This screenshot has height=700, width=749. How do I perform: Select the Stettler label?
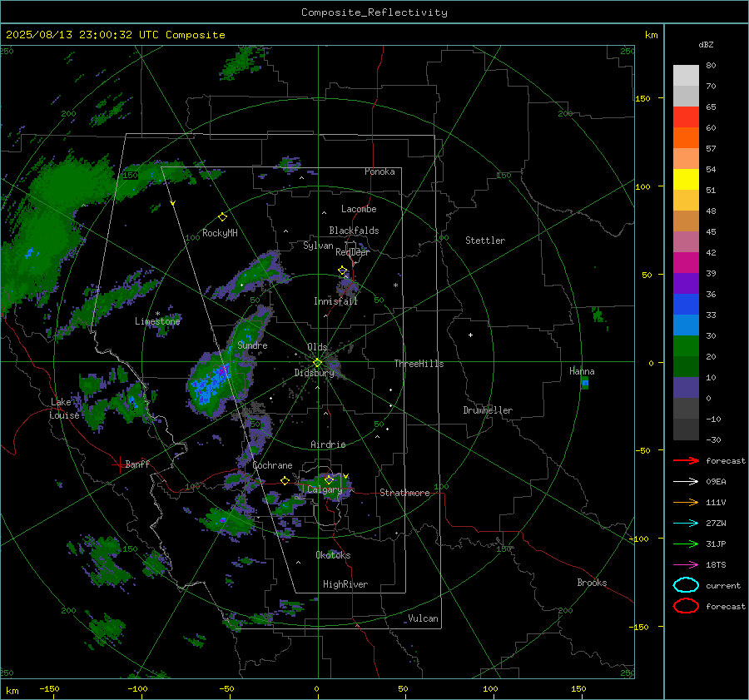pos(485,241)
